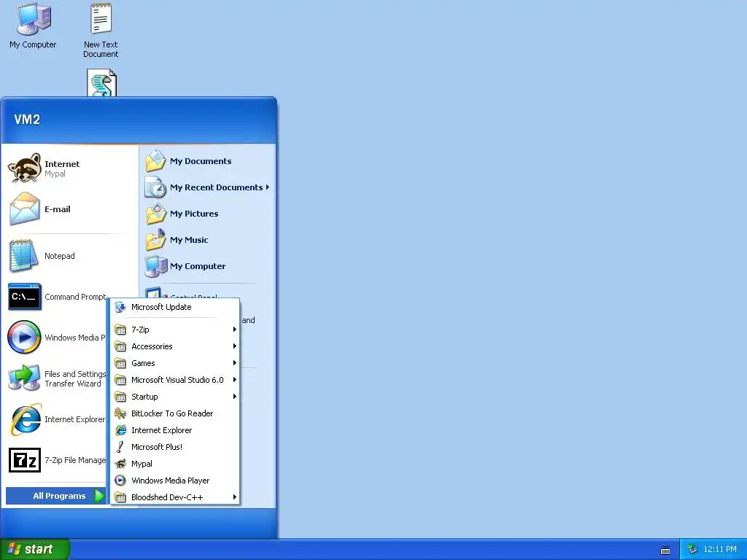Click the All Programs button
Viewport: 747px width, 560px height.
tap(56, 496)
